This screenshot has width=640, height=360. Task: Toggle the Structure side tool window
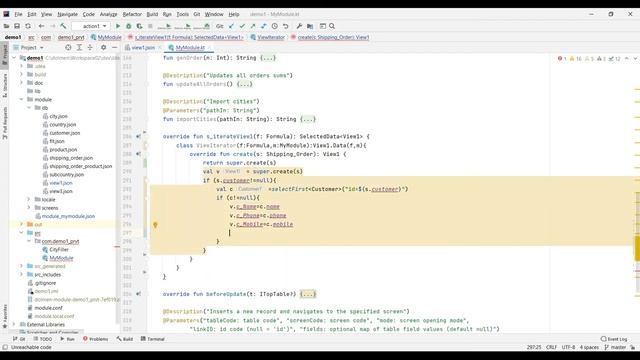pyautogui.click(x=5, y=85)
